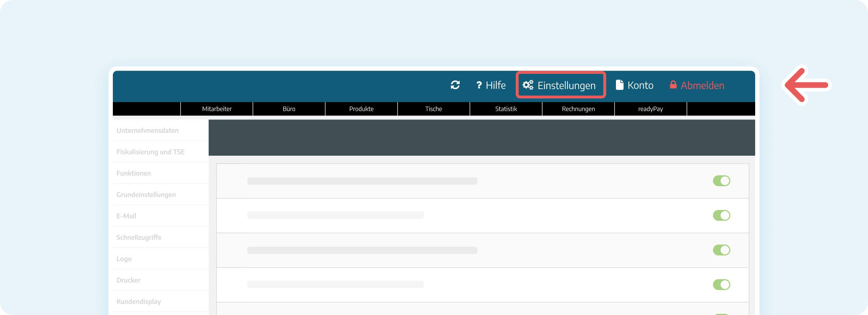Go to Grundeinstellungen
868x315 pixels.
pos(161,194)
